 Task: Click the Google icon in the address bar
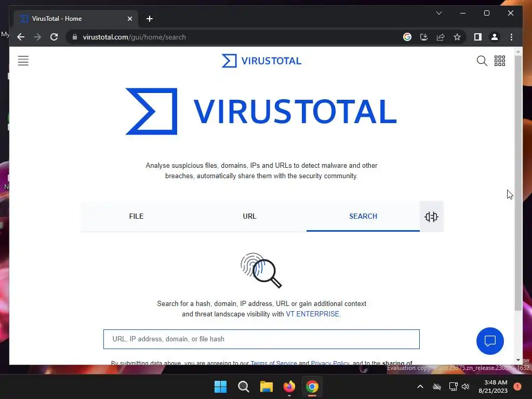pyautogui.click(x=407, y=37)
